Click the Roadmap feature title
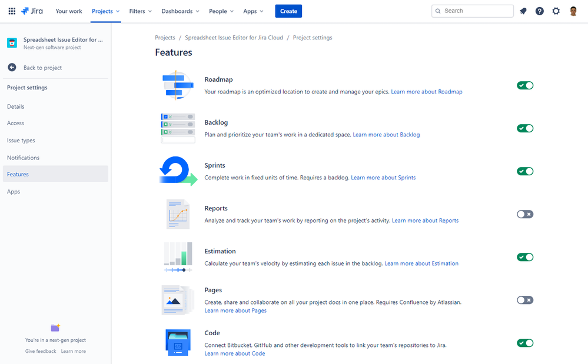The image size is (588, 364). 218,79
